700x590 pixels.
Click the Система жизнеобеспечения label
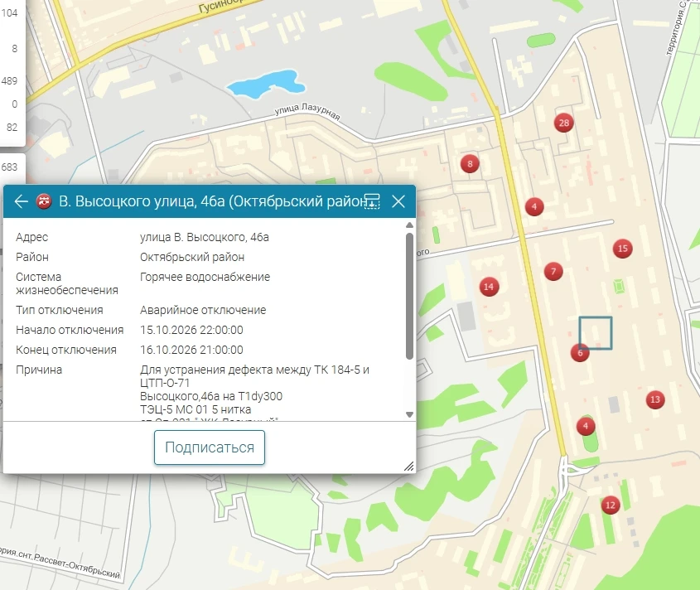[x=67, y=283]
